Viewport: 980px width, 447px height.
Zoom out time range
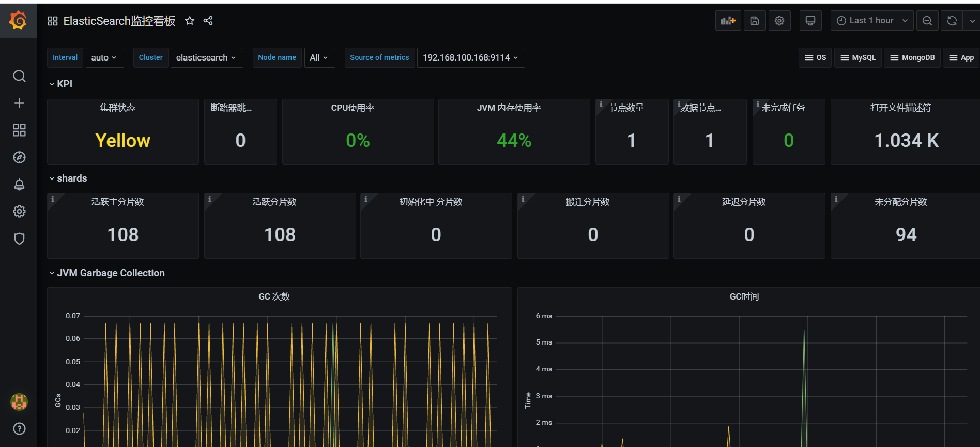tap(927, 21)
